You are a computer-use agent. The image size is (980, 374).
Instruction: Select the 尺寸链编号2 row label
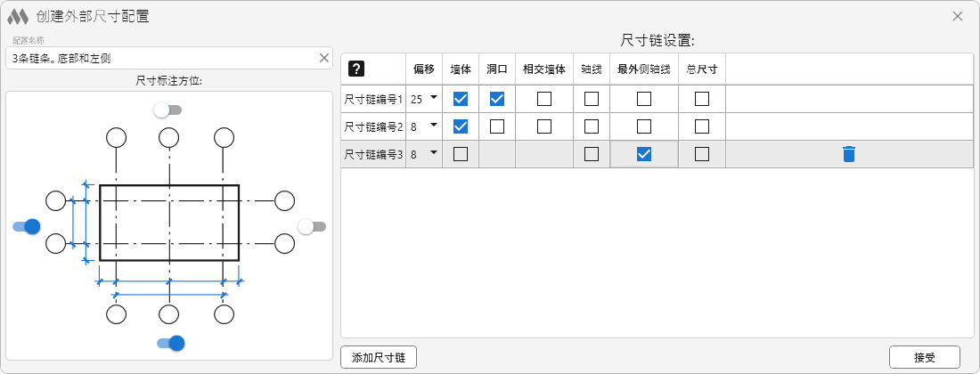click(373, 126)
